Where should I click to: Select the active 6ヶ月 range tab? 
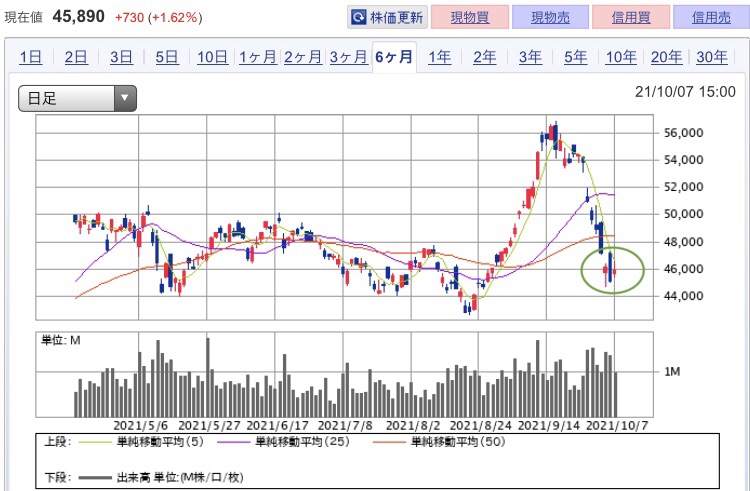coord(394,57)
